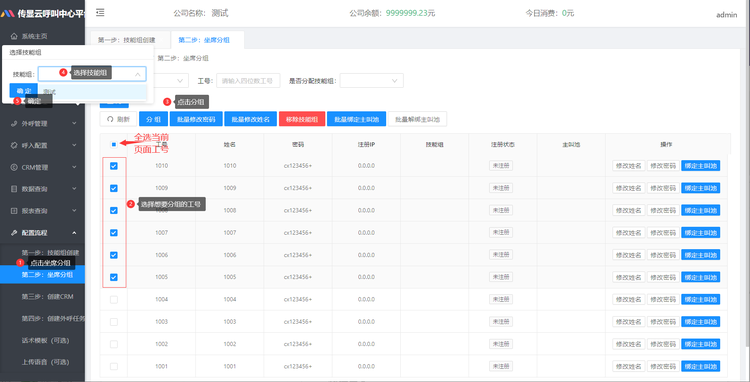
Task: Check the checkbox for 工号 1002
Action: point(114,344)
